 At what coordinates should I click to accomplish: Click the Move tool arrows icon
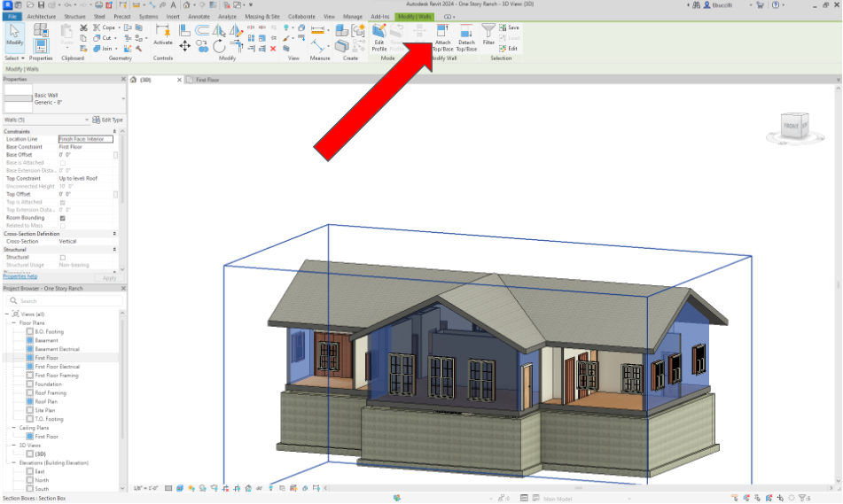[x=184, y=46]
